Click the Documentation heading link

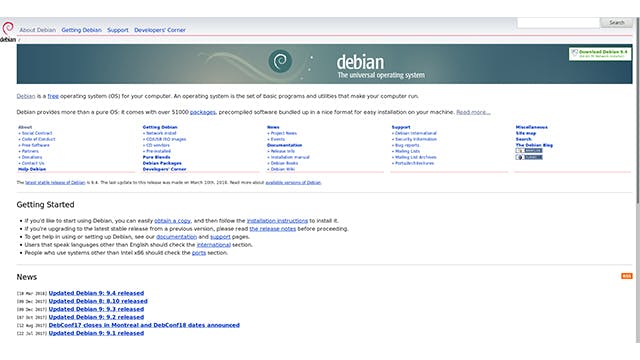pyautogui.click(x=284, y=145)
